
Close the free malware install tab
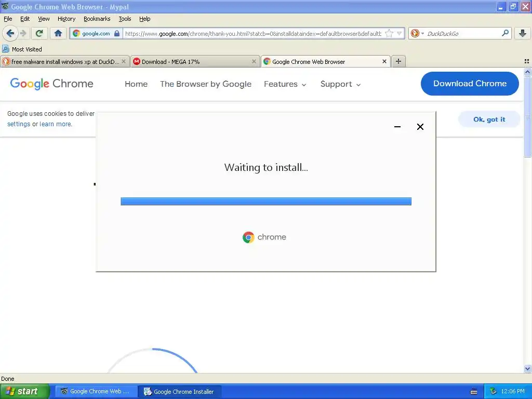tap(124, 61)
